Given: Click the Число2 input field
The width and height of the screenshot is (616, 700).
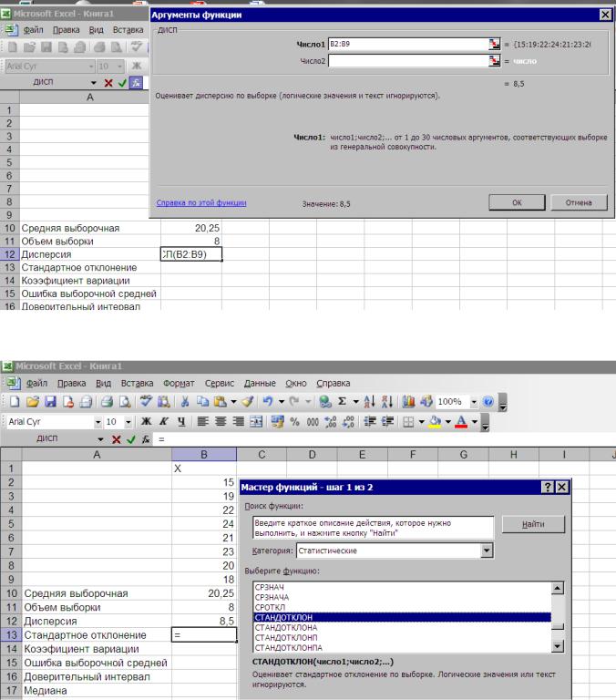Looking at the screenshot, I should 408,61.
